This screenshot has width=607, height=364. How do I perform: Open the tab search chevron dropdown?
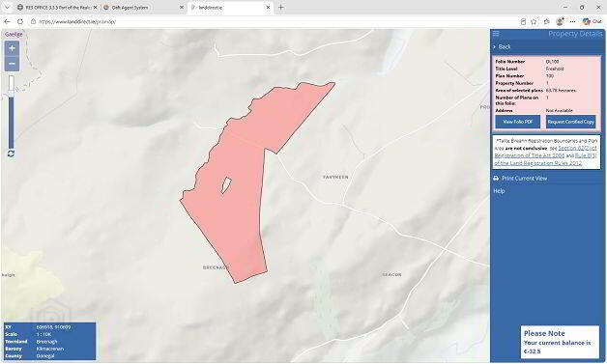tap(7, 7)
